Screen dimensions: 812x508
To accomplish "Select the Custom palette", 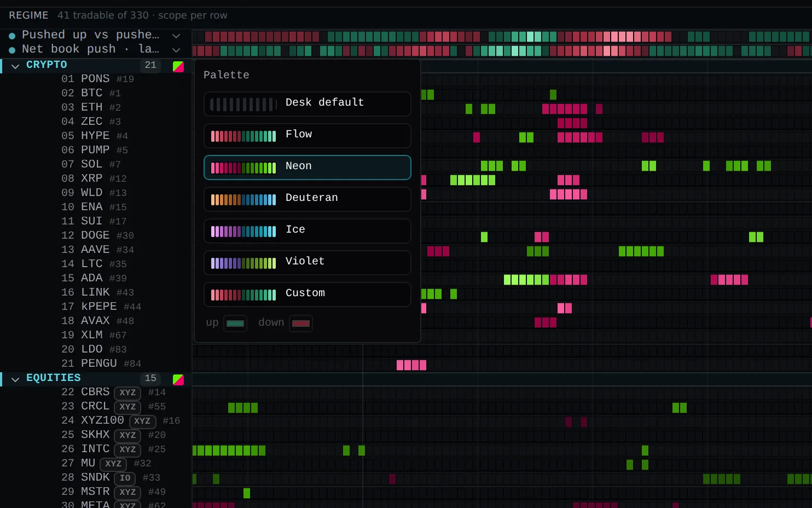I will coord(308,295).
